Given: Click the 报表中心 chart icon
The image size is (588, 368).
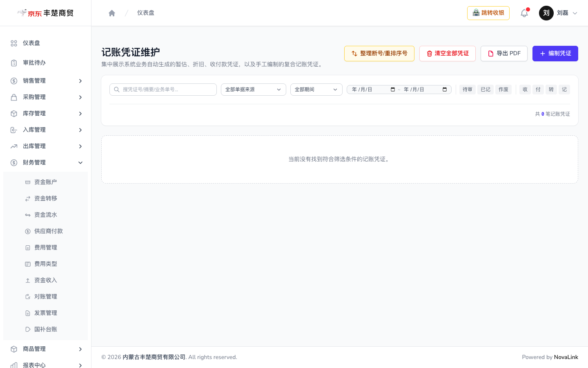Looking at the screenshot, I should point(14,365).
